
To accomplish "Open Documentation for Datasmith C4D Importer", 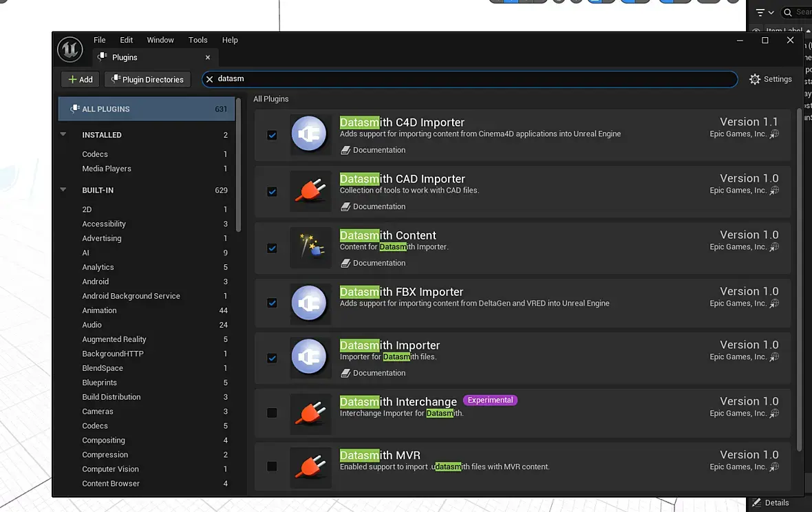I will pyautogui.click(x=373, y=150).
